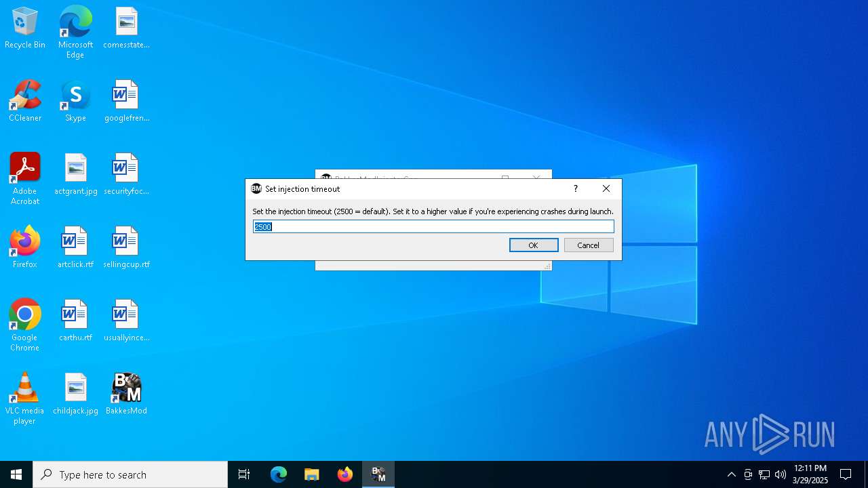
Task: Launch the Skype desktop shortcut
Action: [75, 102]
